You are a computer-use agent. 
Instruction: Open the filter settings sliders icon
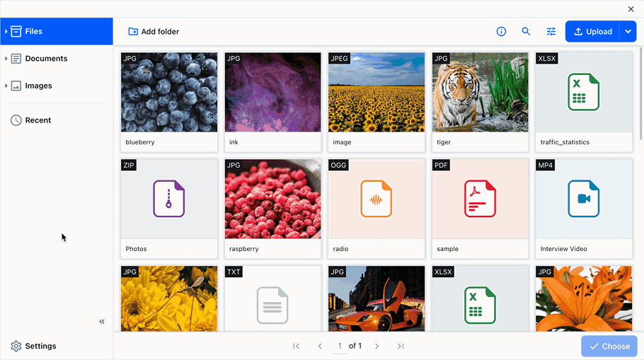click(551, 32)
